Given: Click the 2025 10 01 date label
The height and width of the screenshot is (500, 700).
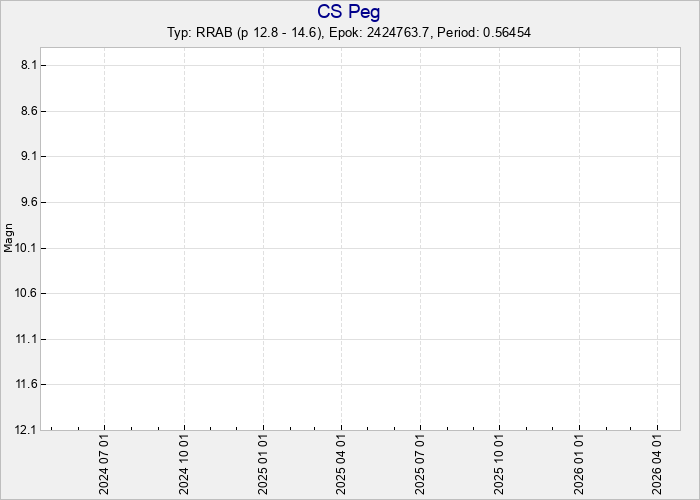Looking at the screenshot, I should coord(499,463).
